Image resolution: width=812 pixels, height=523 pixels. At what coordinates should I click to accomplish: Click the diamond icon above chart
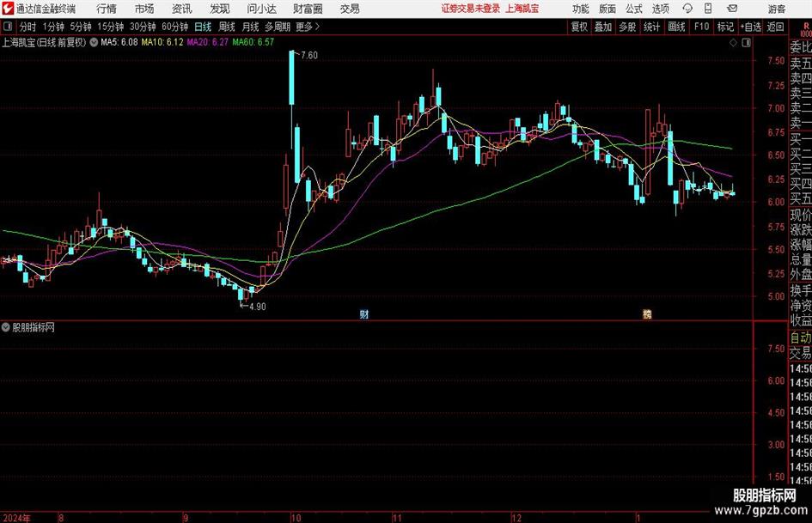click(733, 43)
